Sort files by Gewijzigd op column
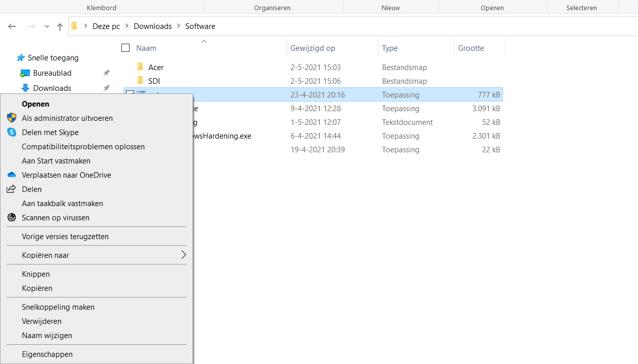This screenshot has height=364, width=638. [x=312, y=48]
